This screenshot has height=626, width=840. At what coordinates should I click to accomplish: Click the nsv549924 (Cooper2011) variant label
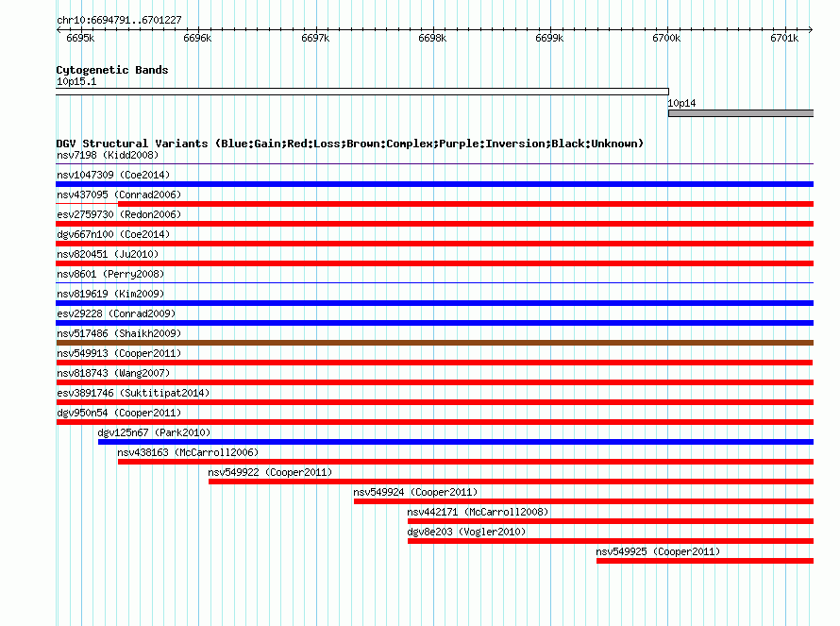tap(415, 492)
